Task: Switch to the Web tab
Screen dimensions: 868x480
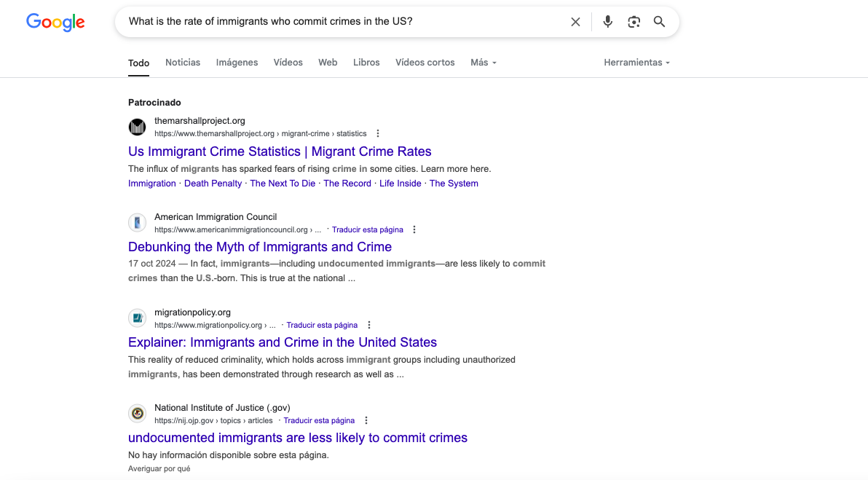Action: (328, 63)
